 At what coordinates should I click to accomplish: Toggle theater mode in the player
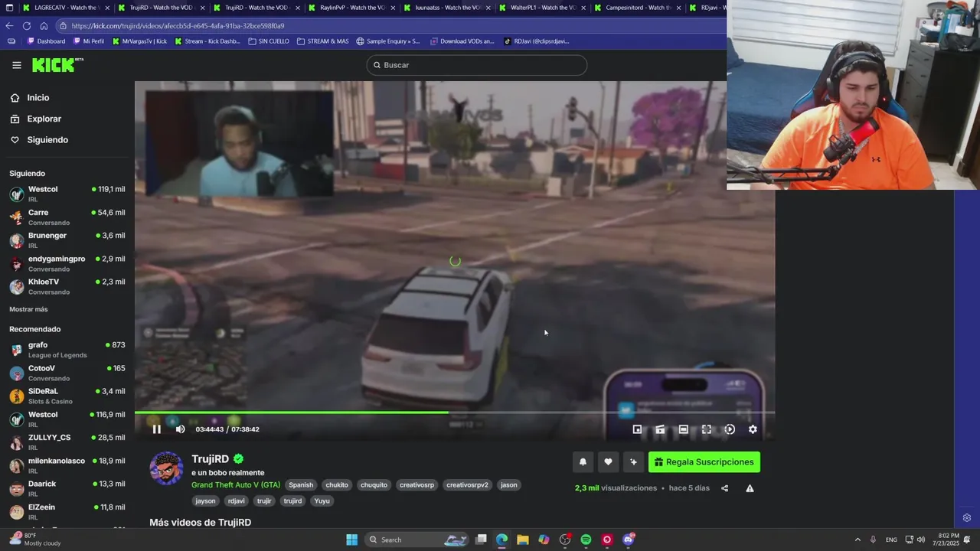[x=684, y=429]
